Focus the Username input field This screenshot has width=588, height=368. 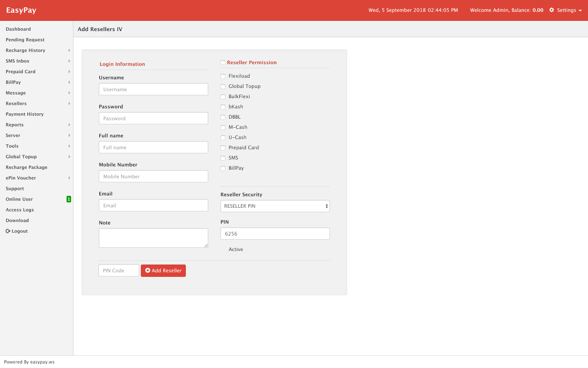pos(154,89)
